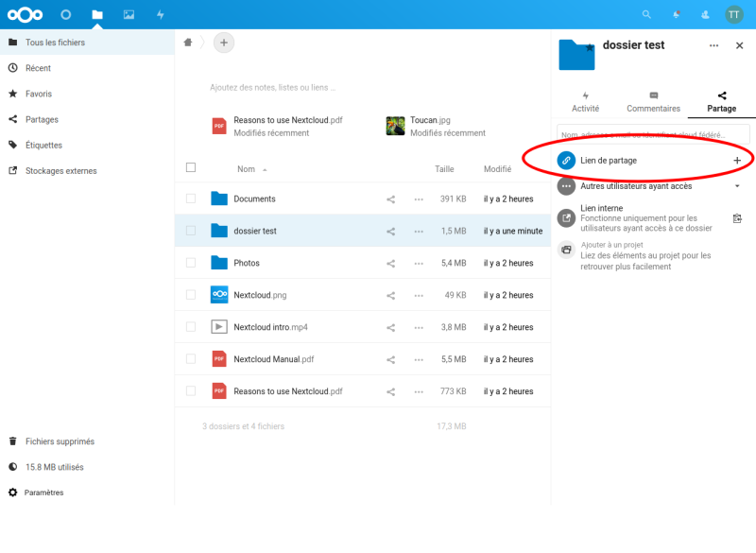
Task: Expand Autres utilisateurs ayant accès dropdown
Action: click(x=737, y=186)
